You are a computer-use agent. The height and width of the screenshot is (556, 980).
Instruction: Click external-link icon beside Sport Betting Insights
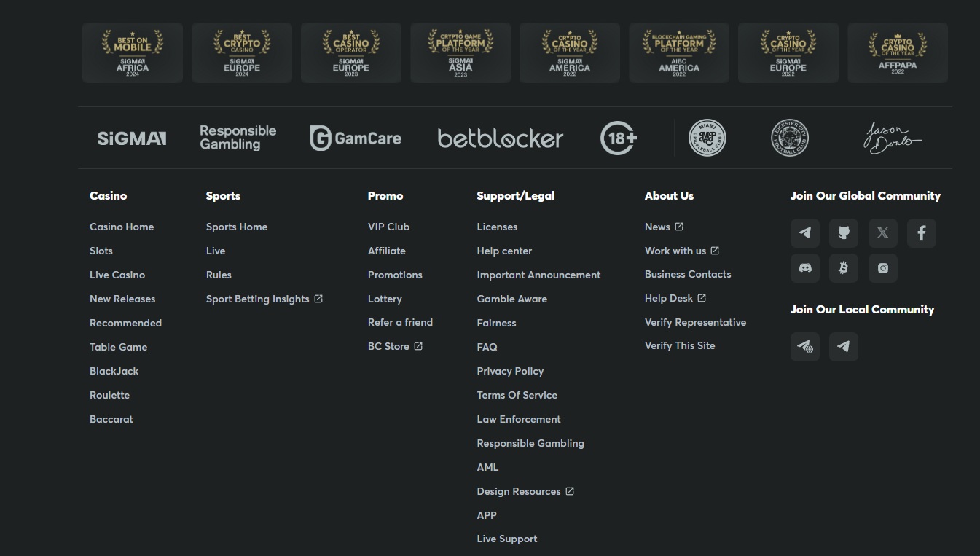[318, 299]
